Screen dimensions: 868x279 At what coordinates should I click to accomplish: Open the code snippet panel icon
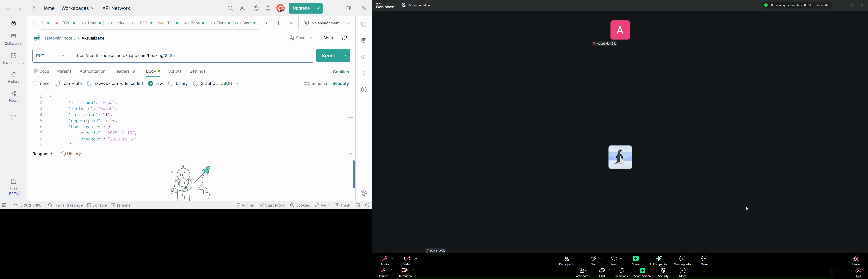[x=364, y=57]
